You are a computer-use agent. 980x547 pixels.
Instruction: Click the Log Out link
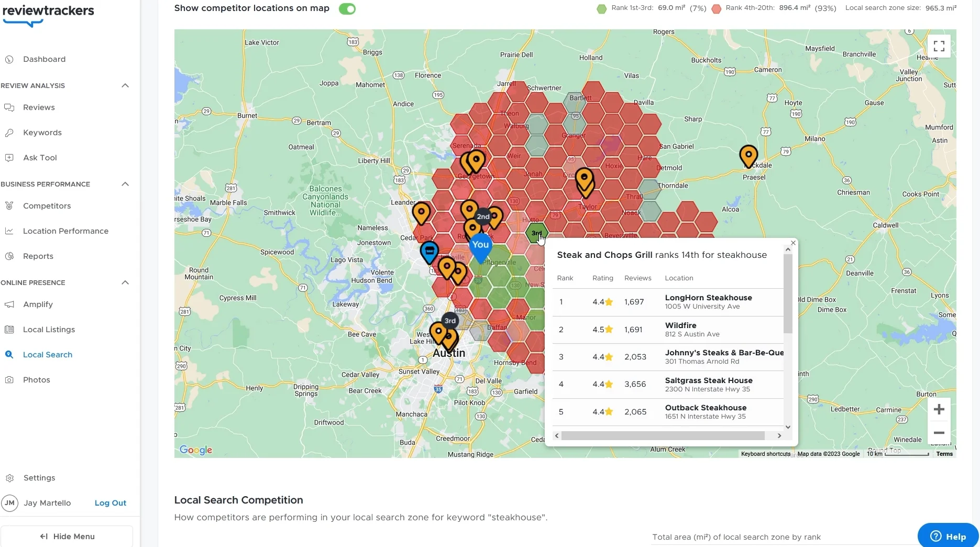pos(110,502)
